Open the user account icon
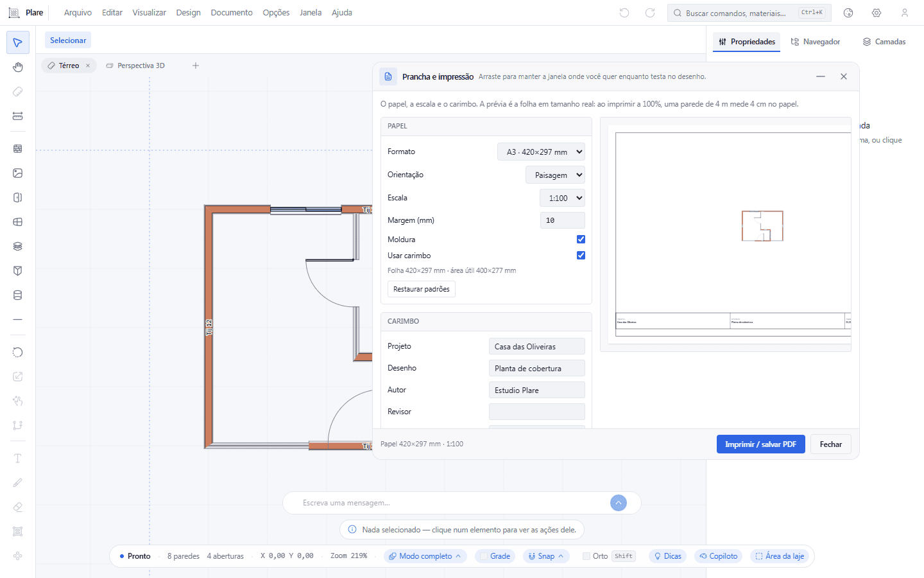Image resolution: width=924 pixels, height=578 pixels. (x=905, y=13)
